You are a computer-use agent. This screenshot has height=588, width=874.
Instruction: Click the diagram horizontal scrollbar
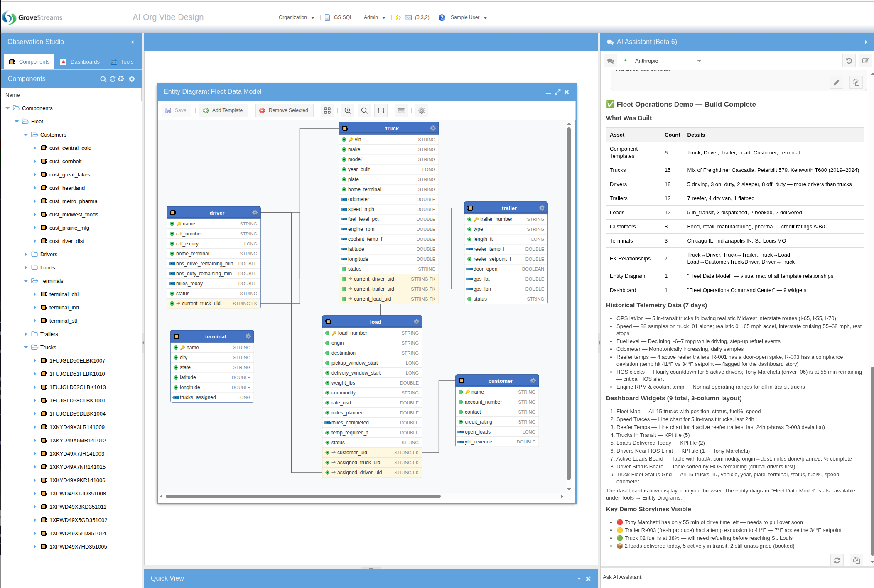click(303, 497)
